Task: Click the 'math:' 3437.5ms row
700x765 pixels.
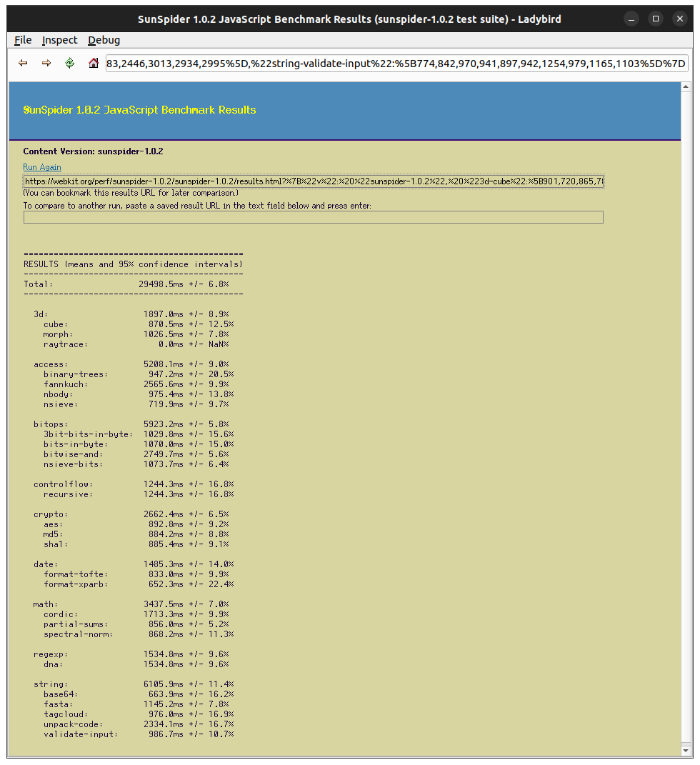Action: 131,604
